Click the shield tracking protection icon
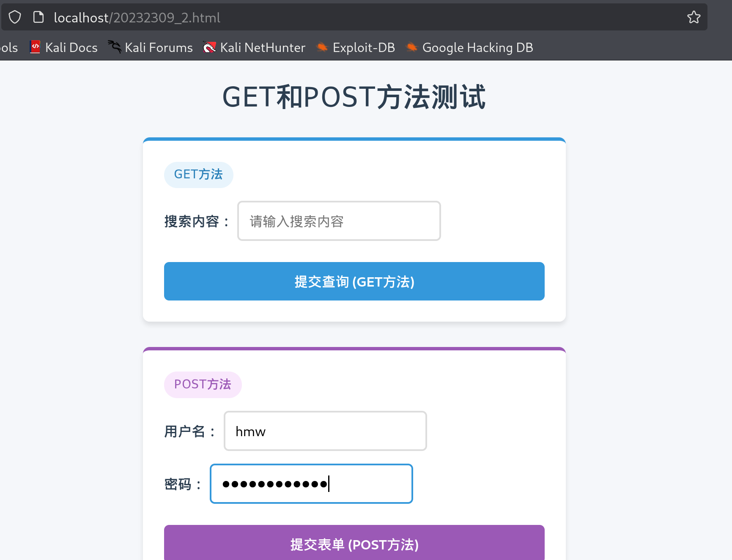The image size is (732, 560). pos(15,17)
